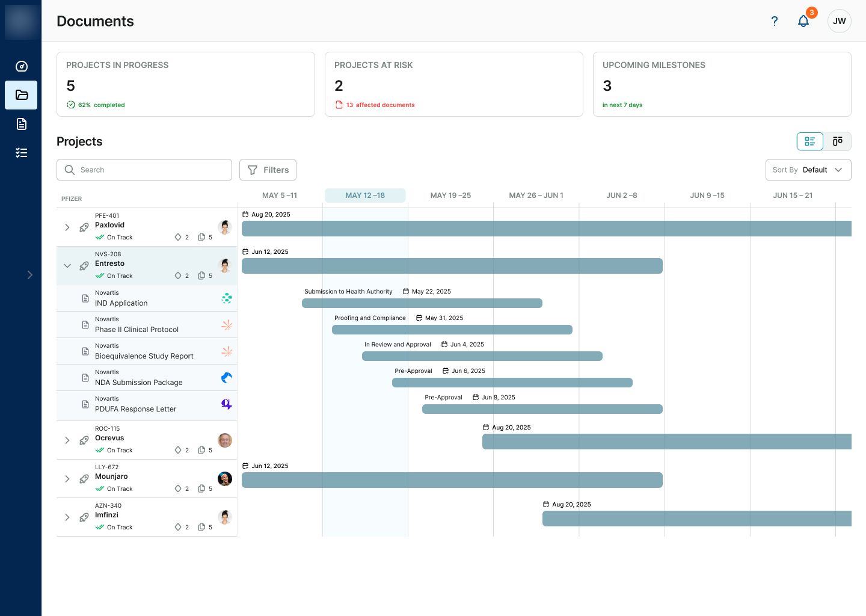Open the notifications bell
This screenshot has width=866, height=616.
click(x=803, y=21)
